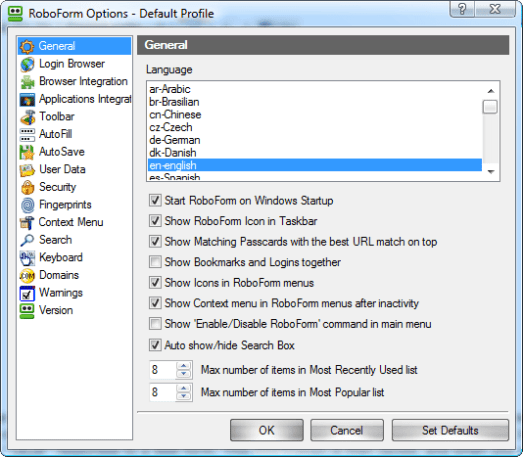Click the OK button

[267, 430]
